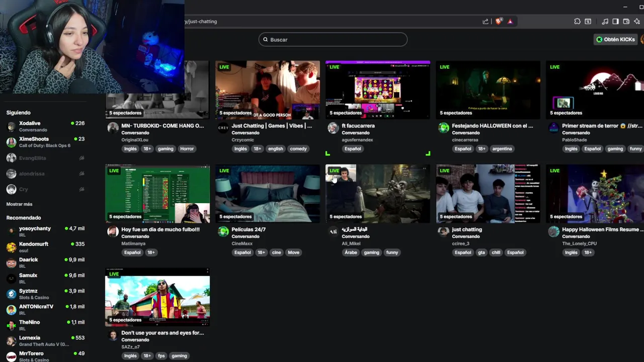The height and width of the screenshot is (362, 644).
Task: Click the Árabe tag under Ali_Mikel stream
Action: tap(351, 252)
